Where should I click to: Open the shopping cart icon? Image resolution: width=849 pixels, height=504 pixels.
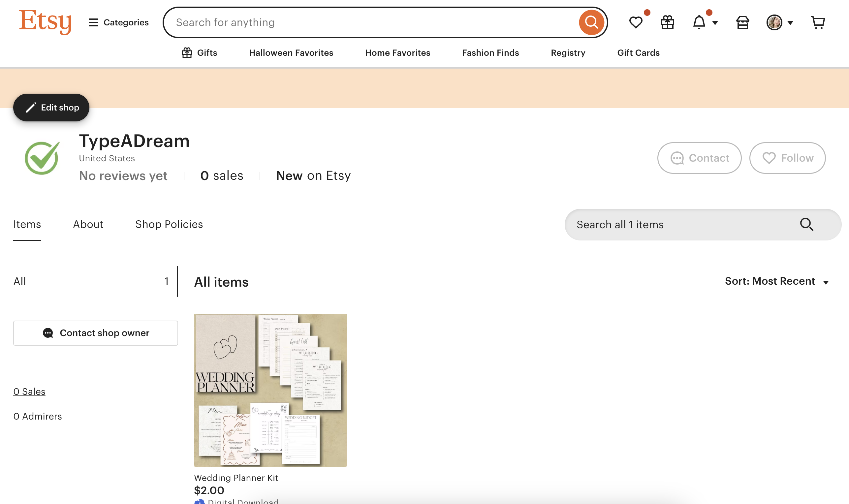click(x=818, y=22)
